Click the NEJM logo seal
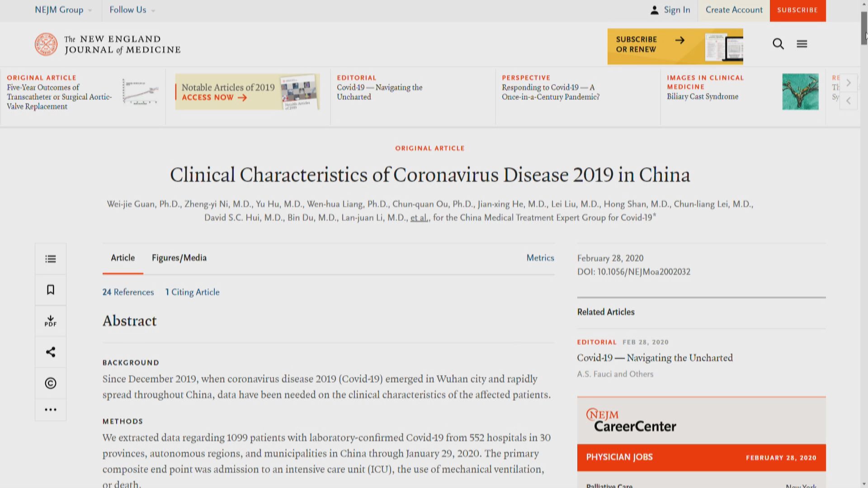Viewport: 868px width, 488px height. (x=46, y=44)
